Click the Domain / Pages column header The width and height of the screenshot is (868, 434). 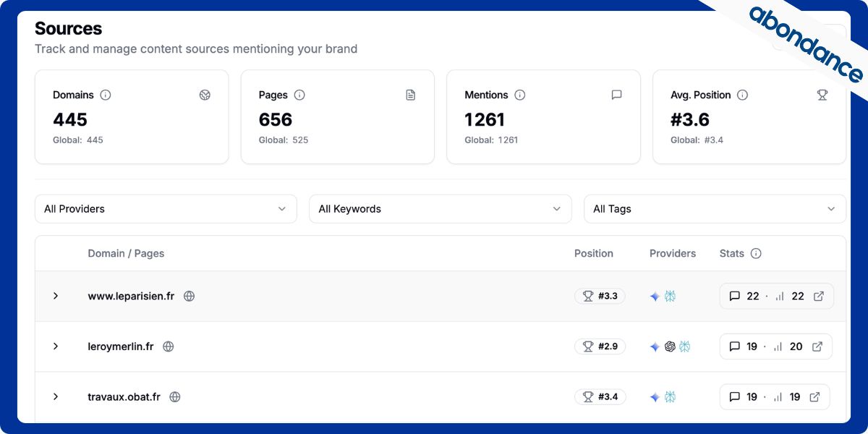pos(126,253)
